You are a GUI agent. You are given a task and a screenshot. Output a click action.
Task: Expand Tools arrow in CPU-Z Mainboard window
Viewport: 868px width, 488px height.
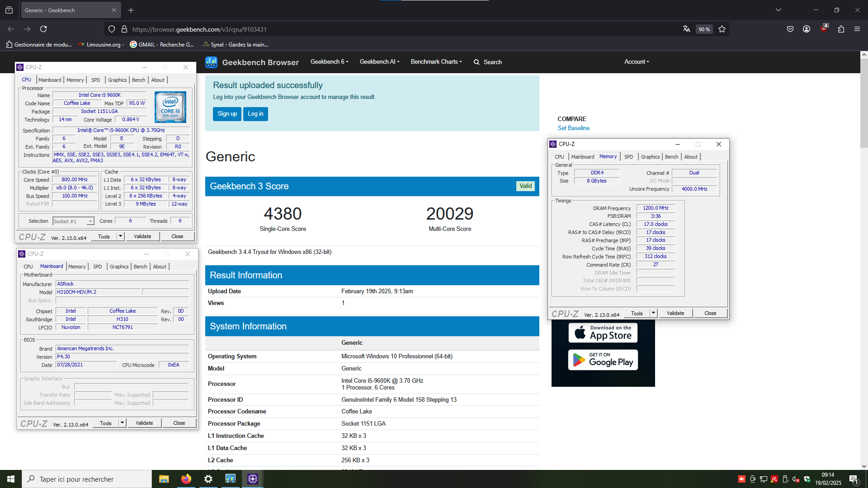[x=122, y=423]
